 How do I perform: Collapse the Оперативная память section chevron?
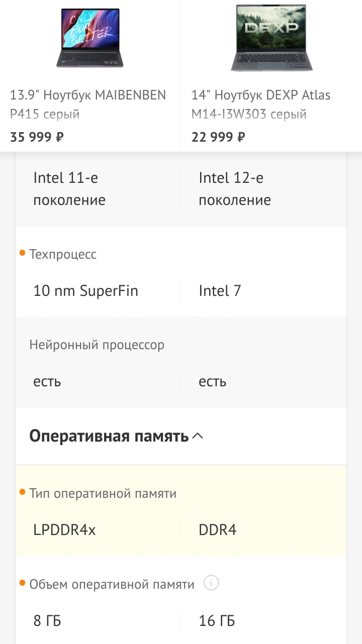click(198, 436)
